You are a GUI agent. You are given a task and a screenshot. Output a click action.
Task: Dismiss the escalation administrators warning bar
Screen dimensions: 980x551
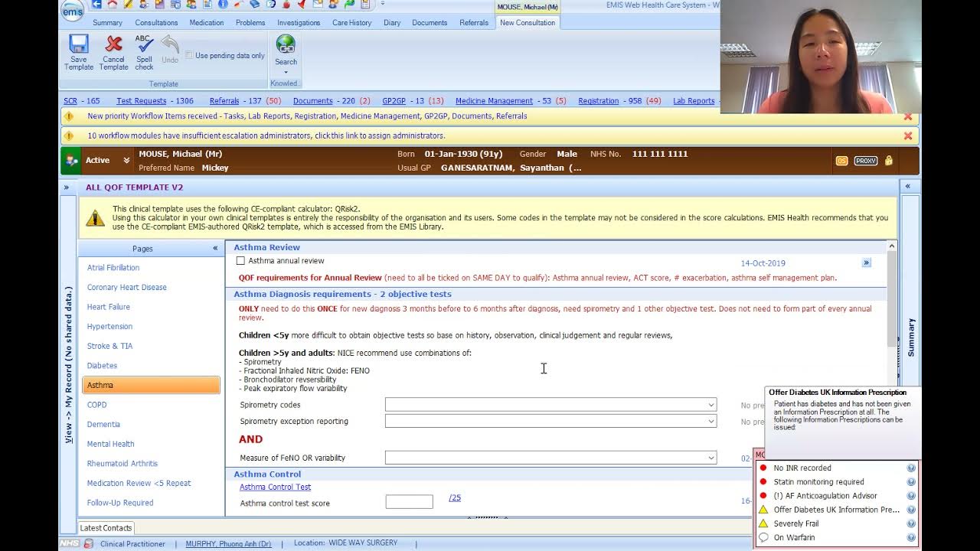[908, 135]
